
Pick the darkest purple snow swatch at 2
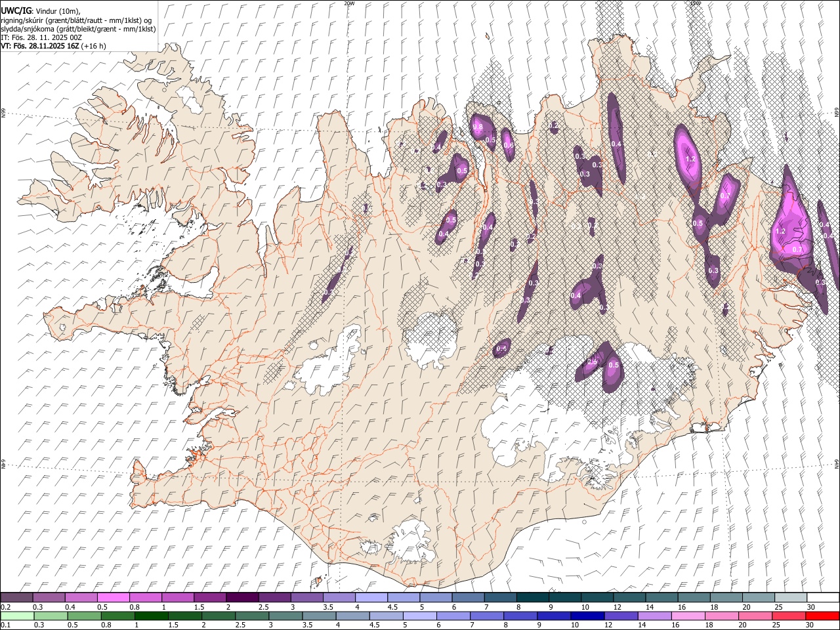pyautogui.click(x=241, y=597)
